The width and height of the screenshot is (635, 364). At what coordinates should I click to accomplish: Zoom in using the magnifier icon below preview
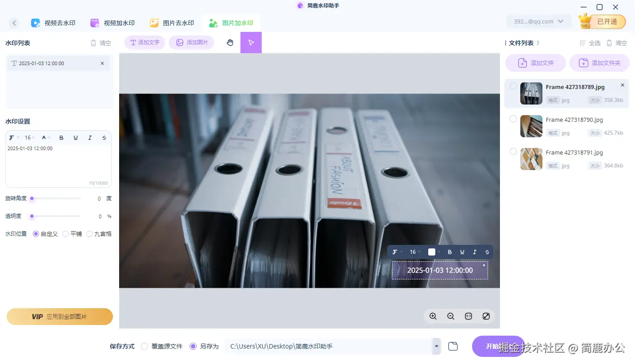(x=433, y=316)
